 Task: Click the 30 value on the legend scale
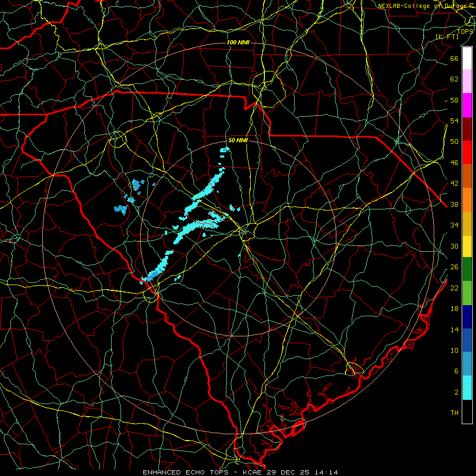click(x=454, y=246)
